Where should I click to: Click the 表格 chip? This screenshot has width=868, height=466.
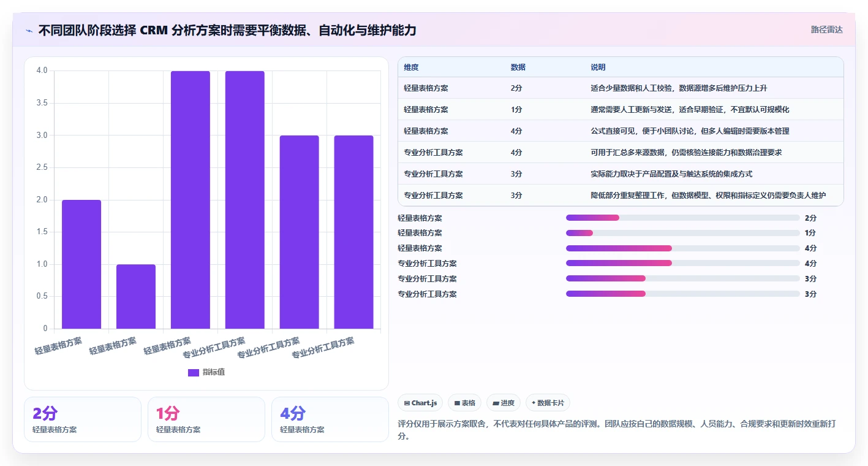(x=464, y=403)
